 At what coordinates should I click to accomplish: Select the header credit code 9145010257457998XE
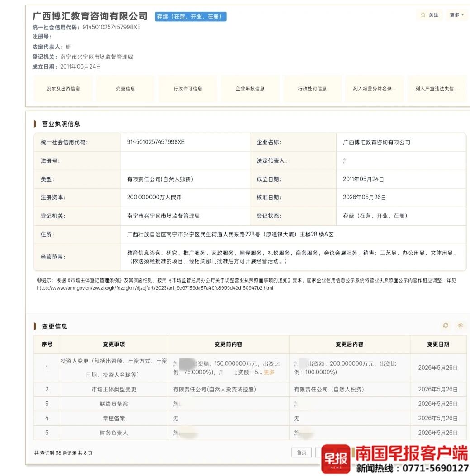pyautogui.click(x=111, y=27)
